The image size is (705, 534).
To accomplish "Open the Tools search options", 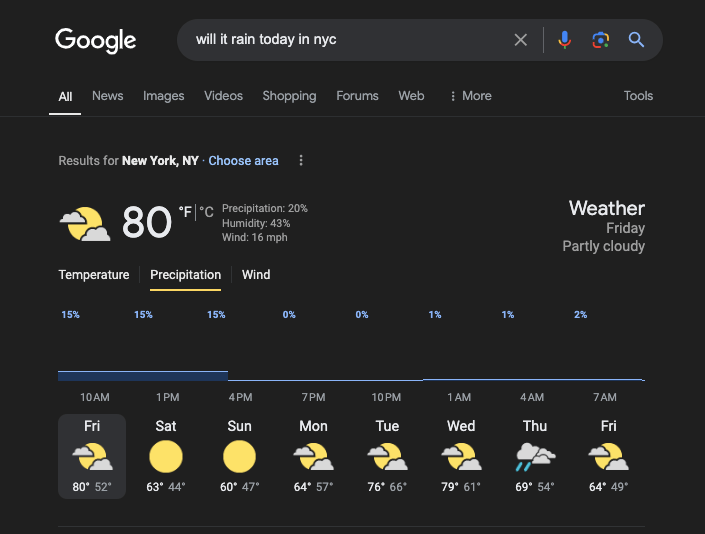I will point(638,96).
